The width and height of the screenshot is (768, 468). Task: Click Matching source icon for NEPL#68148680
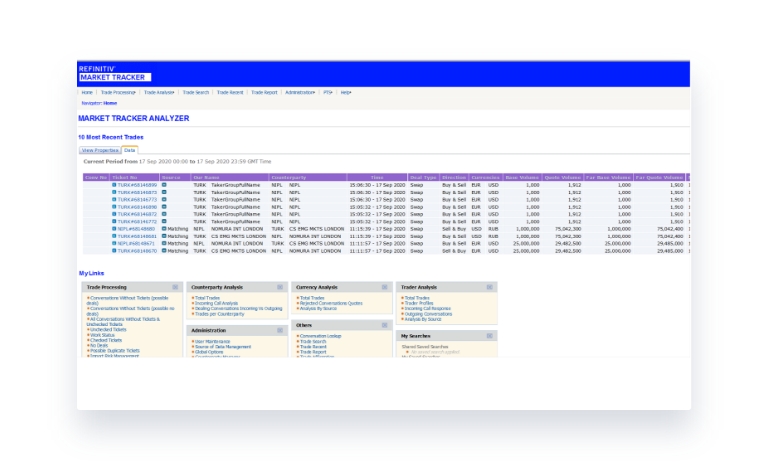coord(164,229)
